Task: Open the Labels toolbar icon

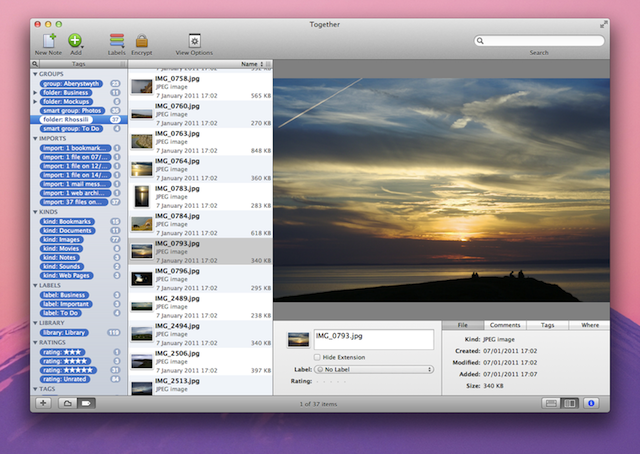Action: 117,40
